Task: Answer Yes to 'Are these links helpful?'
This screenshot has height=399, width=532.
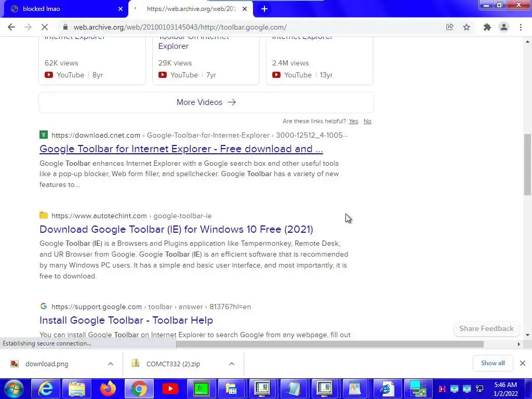Action: coord(353,121)
